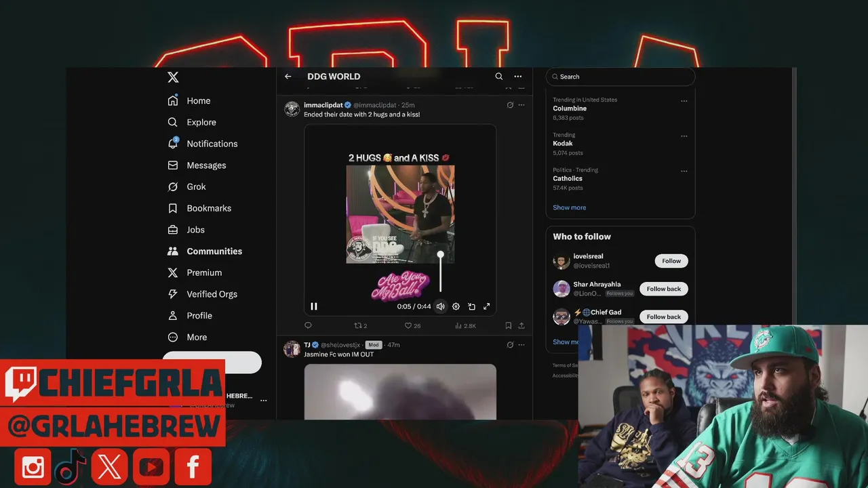Open Shar Ahrayahla profile avatar

click(561, 289)
